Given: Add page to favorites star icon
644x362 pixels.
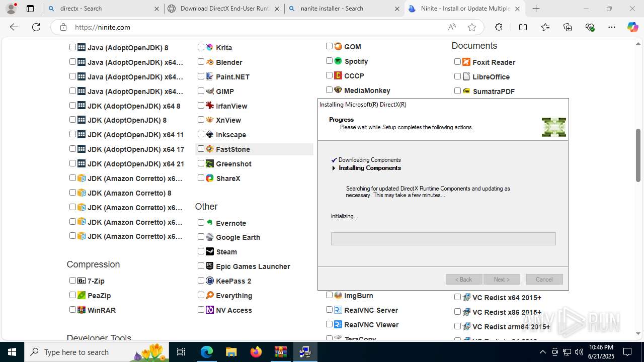Looking at the screenshot, I should tap(471, 27).
